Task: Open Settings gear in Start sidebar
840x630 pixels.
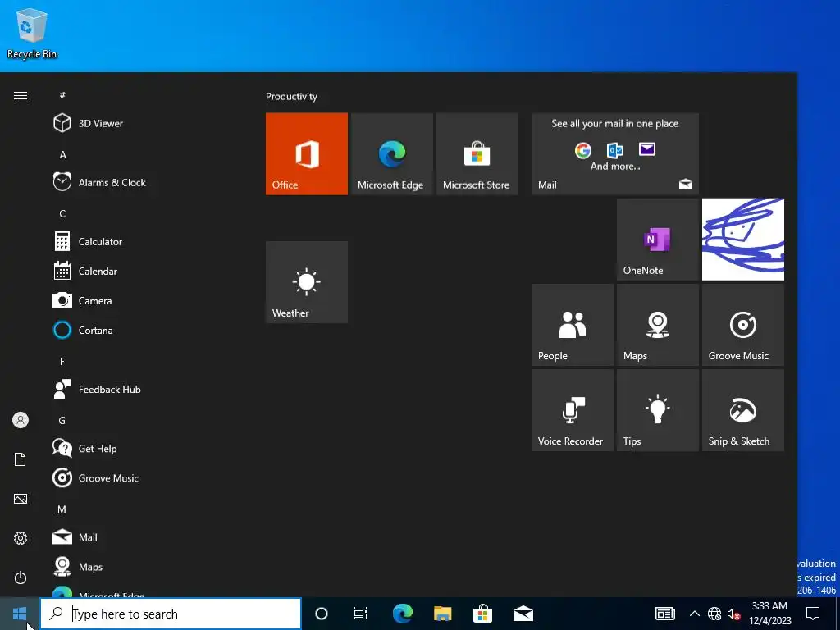Action: click(x=21, y=538)
